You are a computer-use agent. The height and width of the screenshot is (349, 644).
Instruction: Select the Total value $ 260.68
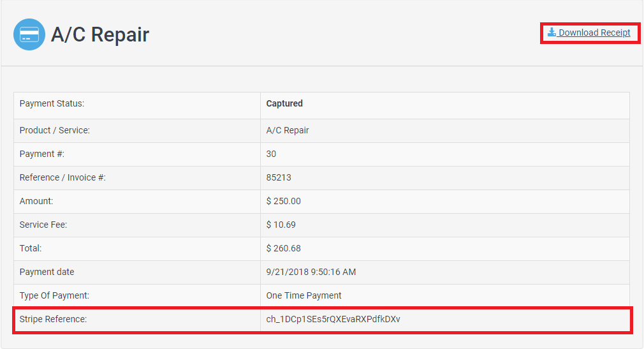283,248
